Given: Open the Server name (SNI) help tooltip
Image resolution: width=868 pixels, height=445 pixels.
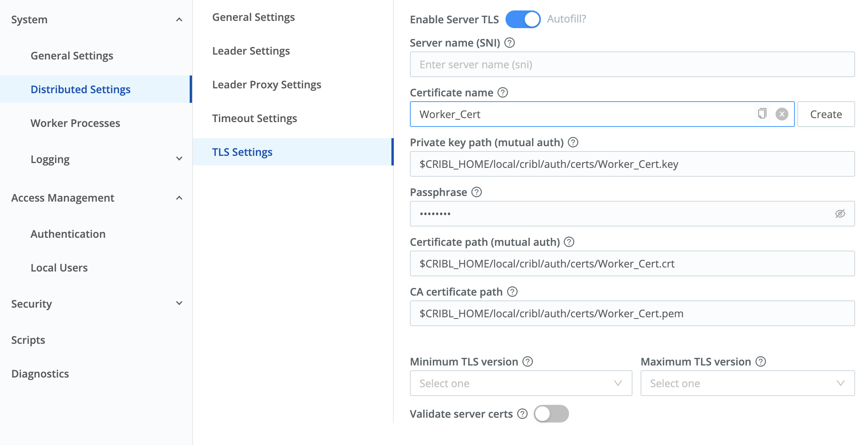Looking at the screenshot, I should point(510,43).
